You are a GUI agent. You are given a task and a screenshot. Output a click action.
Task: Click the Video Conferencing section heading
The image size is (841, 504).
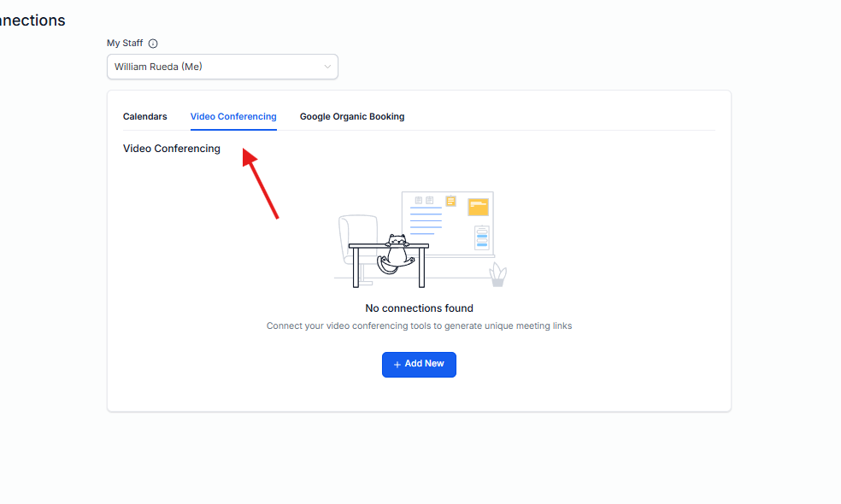pos(172,149)
